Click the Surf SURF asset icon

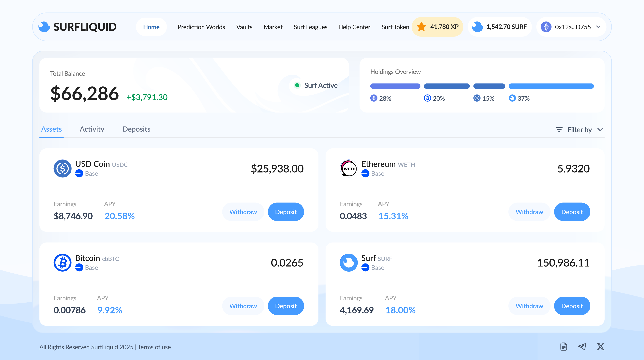coord(349,262)
